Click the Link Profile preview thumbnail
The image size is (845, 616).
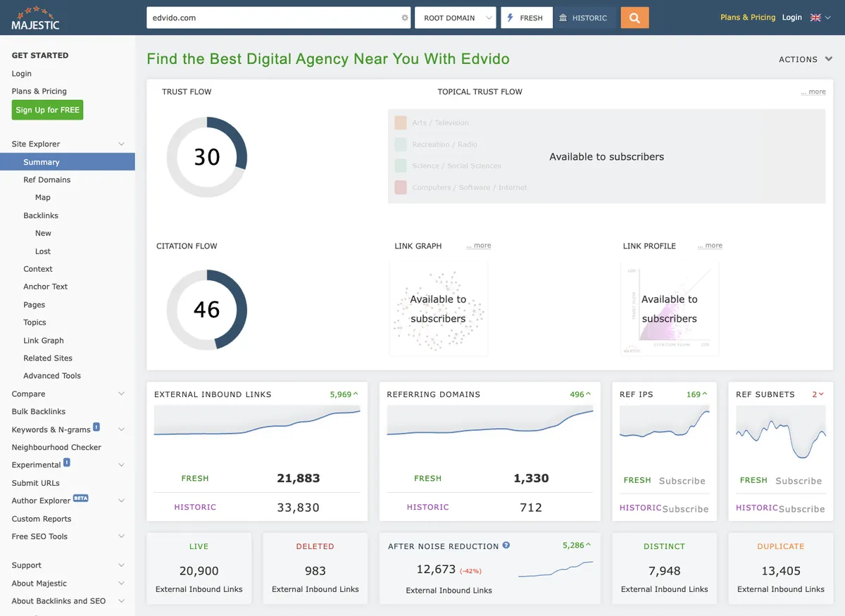[x=670, y=309]
